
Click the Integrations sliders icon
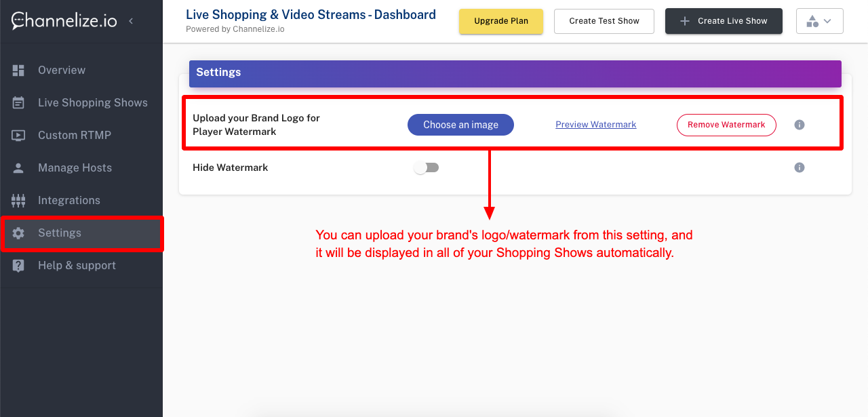click(x=18, y=201)
